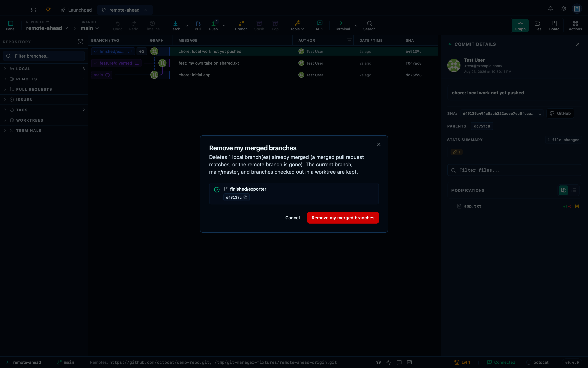Open the Actions command icon

(575, 26)
